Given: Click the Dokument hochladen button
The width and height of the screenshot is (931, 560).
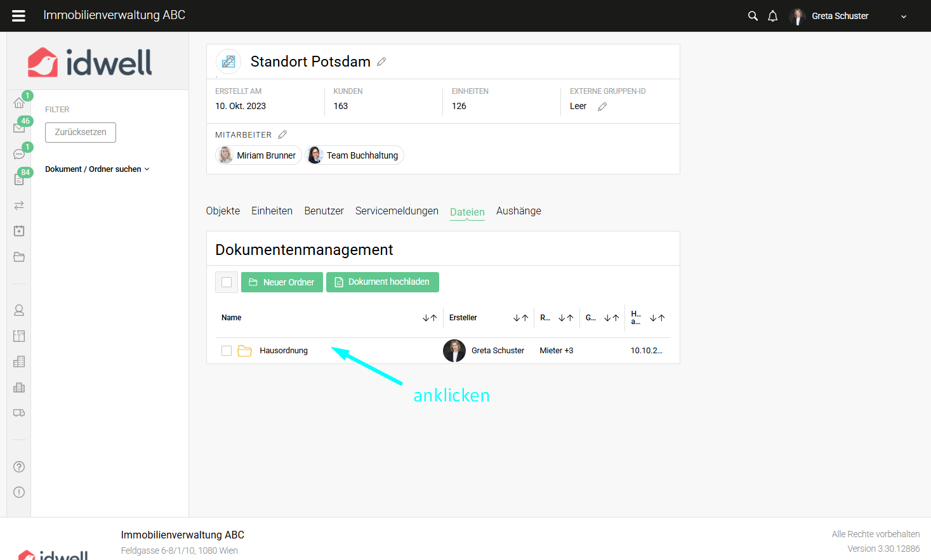Looking at the screenshot, I should point(383,282).
